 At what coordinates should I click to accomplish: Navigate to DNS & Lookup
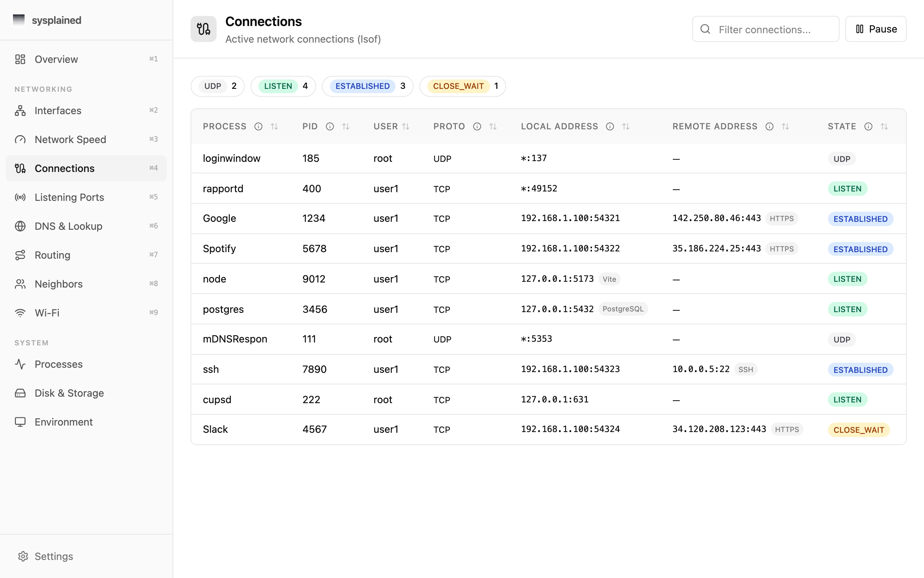[x=86, y=226]
